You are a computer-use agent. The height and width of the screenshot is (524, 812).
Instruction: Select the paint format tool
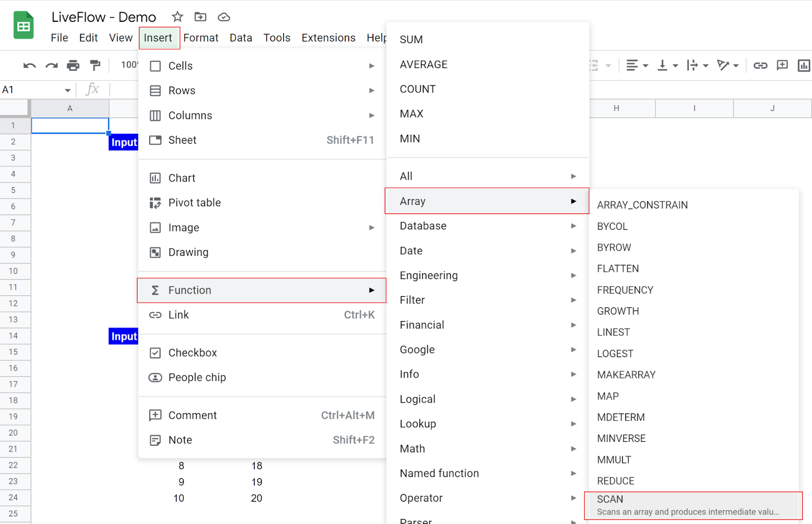(95, 65)
